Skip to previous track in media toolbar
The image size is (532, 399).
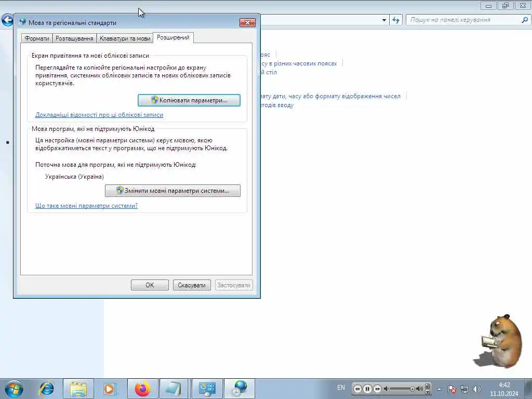coord(357,389)
